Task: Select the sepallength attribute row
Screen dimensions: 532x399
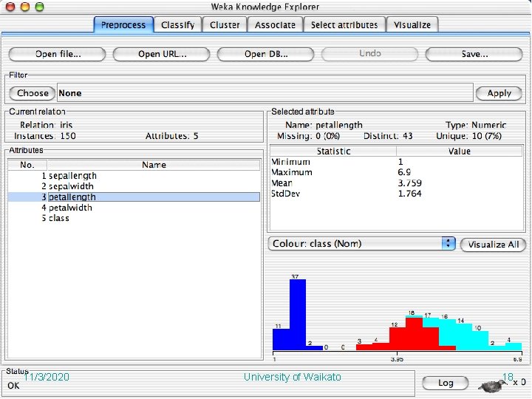Action: pos(134,176)
